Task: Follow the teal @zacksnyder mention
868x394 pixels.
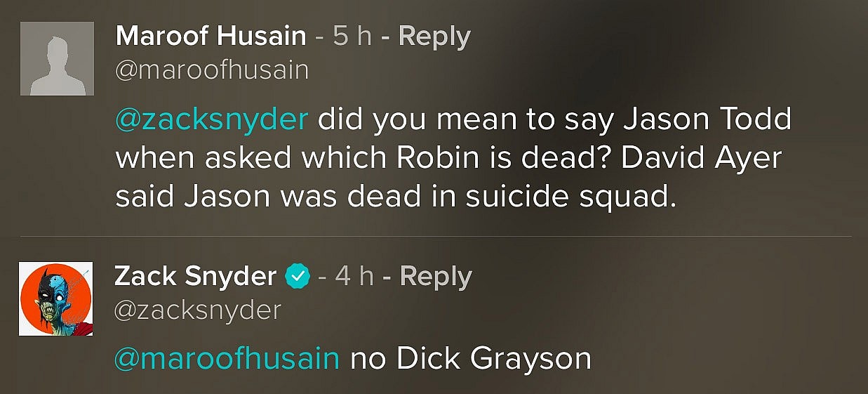Action: [211, 119]
